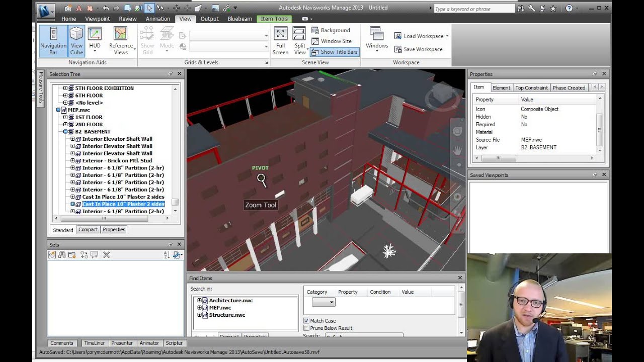Click the pin icon on Selection Tree panel

(171, 74)
